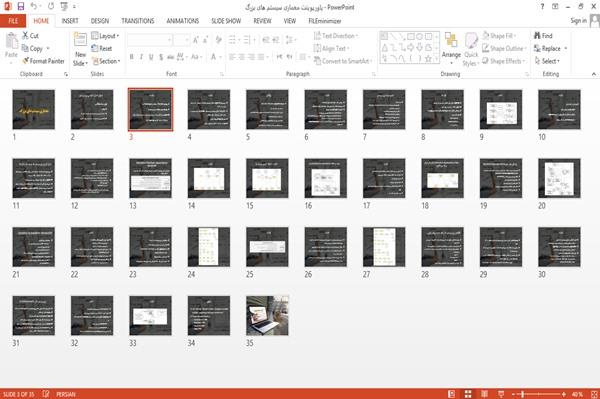The width and height of the screenshot is (600, 399).
Task: Select slide 35 laptop photo thumbnail
Action: (267, 316)
